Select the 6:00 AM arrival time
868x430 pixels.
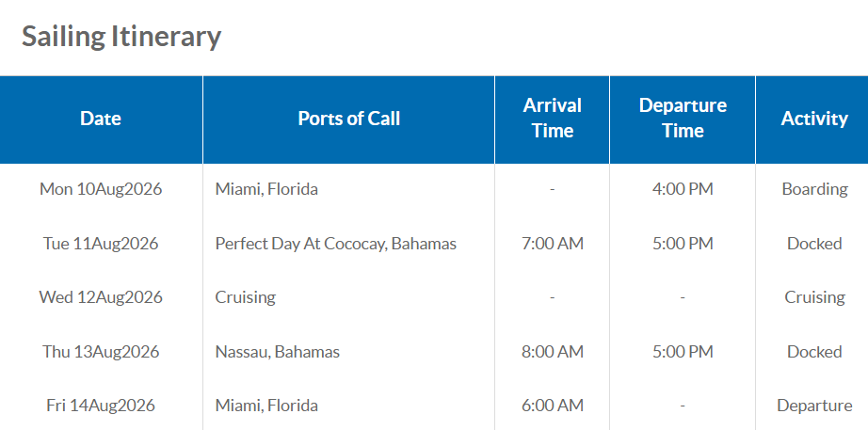click(x=552, y=406)
